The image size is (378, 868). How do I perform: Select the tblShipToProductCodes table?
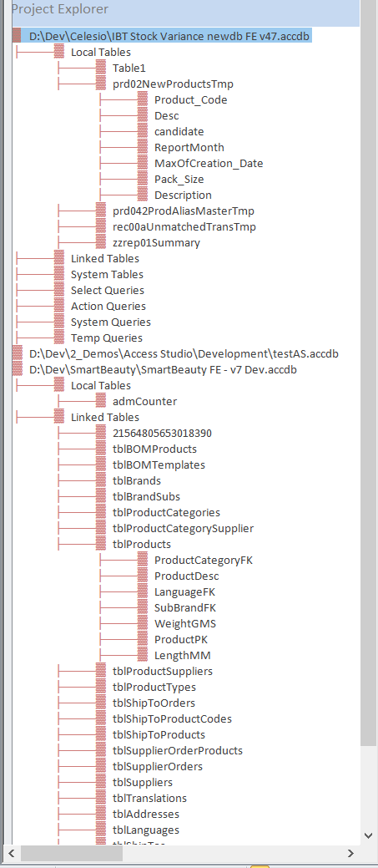[x=173, y=719]
